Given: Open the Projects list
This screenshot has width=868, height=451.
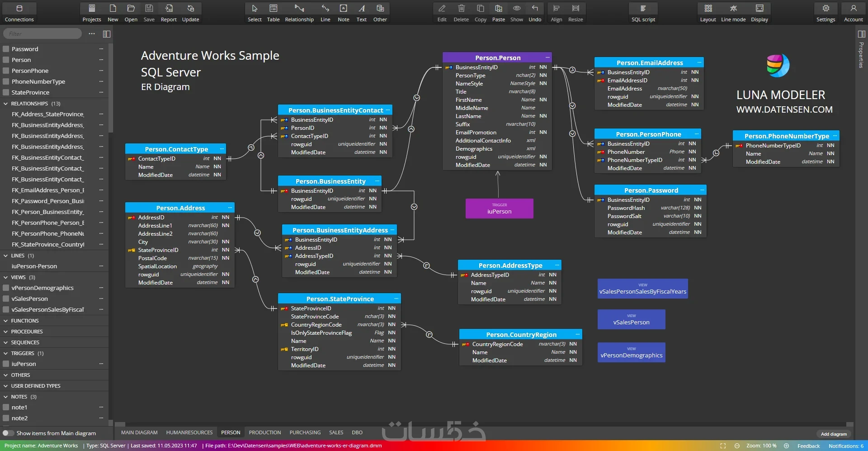Looking at the screenshot, I should 92,13.
